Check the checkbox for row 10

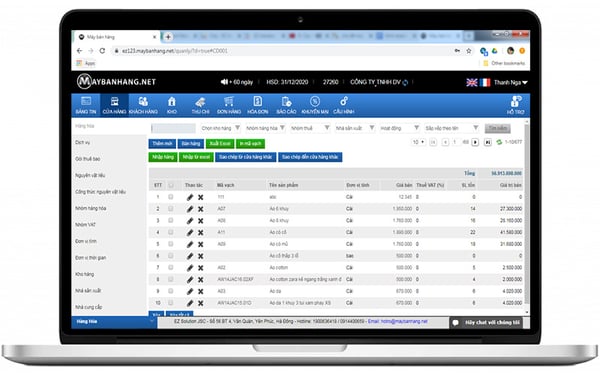(171, 303)
